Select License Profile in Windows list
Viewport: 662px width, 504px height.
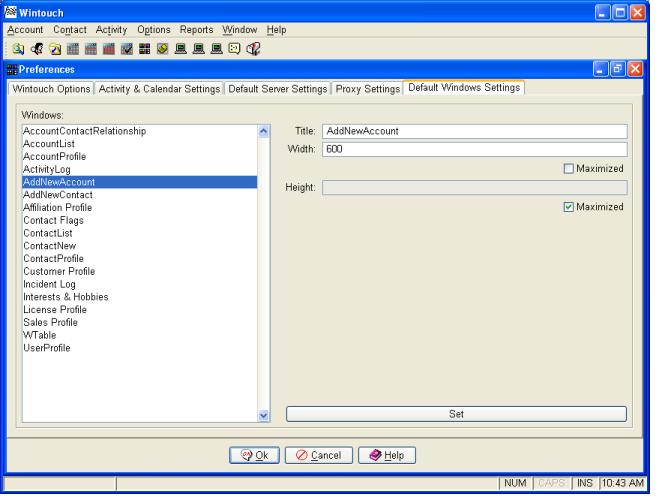point(139,310)
